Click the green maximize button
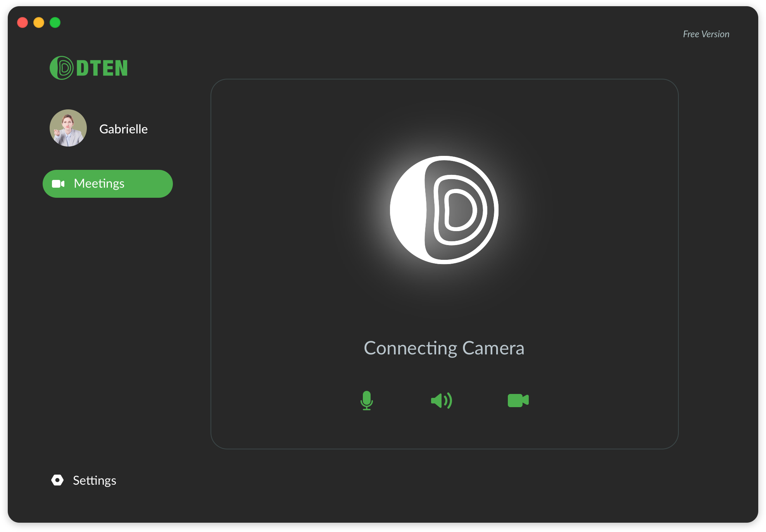This screenshot has height=532, width=766. click(55, 22)
